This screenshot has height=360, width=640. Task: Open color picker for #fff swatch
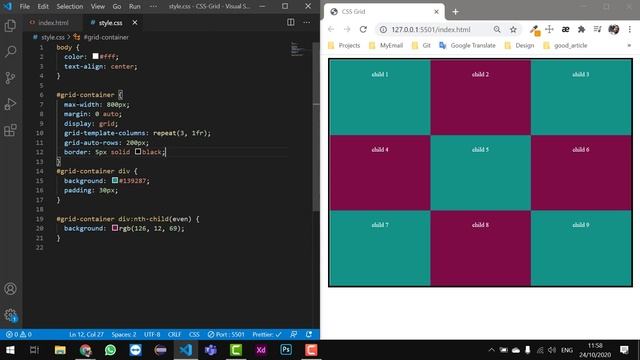(x=95, y=56)
